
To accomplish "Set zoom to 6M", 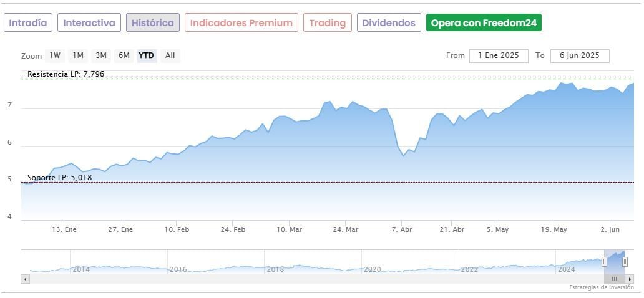I will (124, 55).
